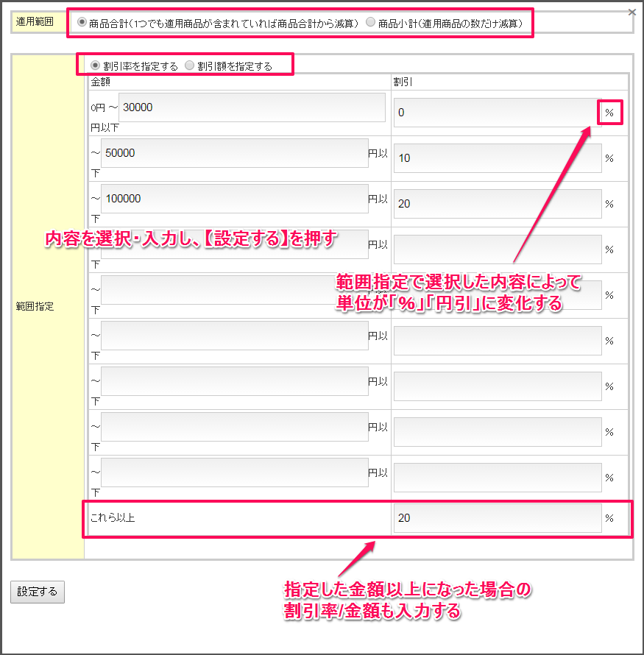The height and width of the screenshot is (655, 644).
Task: Focus the amount field containing 100000
Action: point(234,199)
